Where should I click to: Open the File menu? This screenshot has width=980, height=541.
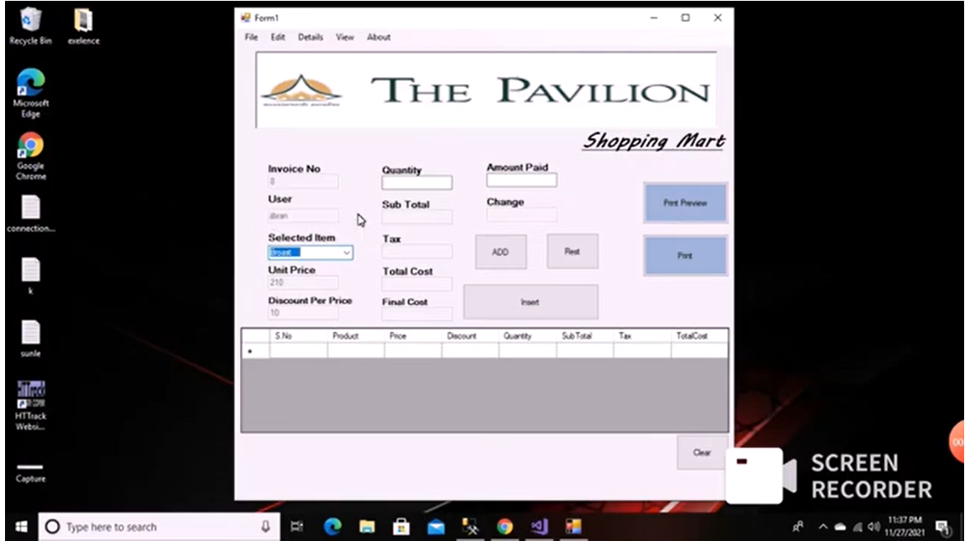tap(251, 38)
